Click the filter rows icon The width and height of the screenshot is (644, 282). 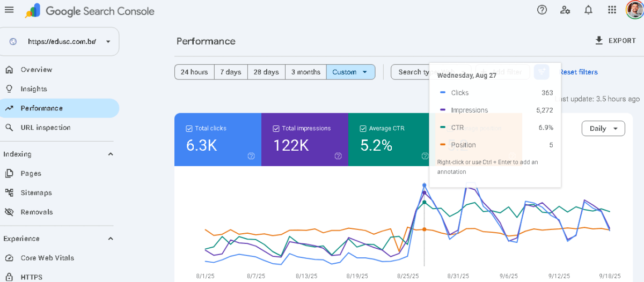542,71
